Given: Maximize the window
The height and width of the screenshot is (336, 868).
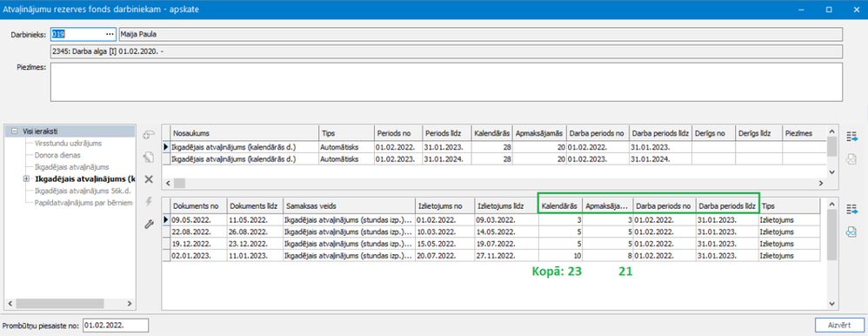Looking at the screenshot, I should click(x=829, y=10).
